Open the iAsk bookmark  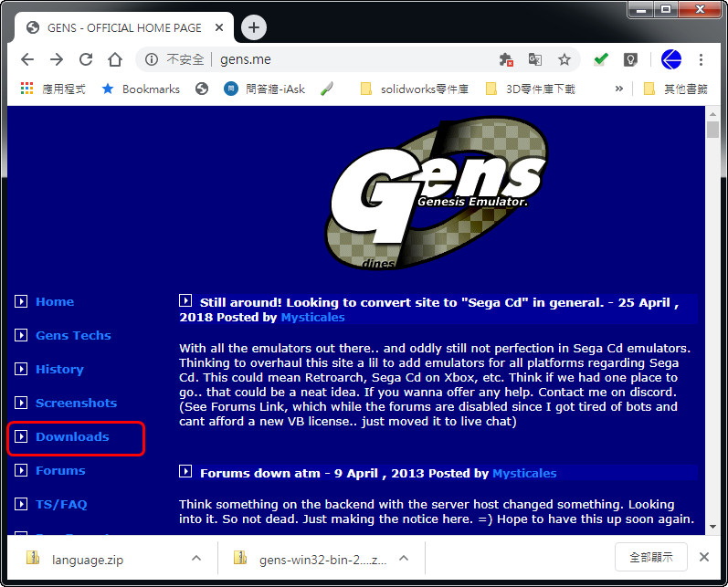265,89
